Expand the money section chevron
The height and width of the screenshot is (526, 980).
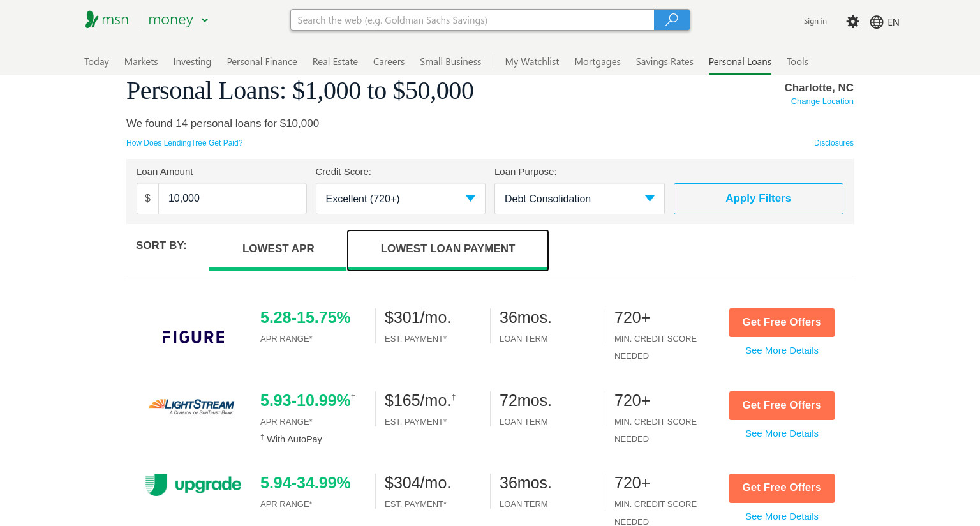[205, 20]
